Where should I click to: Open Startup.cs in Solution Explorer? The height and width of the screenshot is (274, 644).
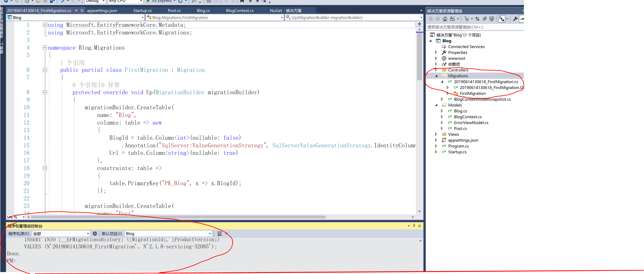pyautogui.click(x=457, y=152)
